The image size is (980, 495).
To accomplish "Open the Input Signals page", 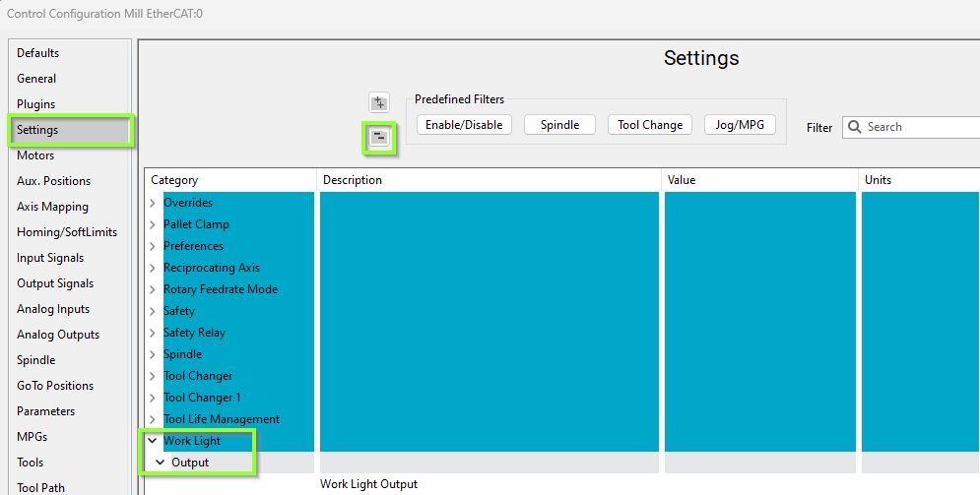I will (50, 258).
